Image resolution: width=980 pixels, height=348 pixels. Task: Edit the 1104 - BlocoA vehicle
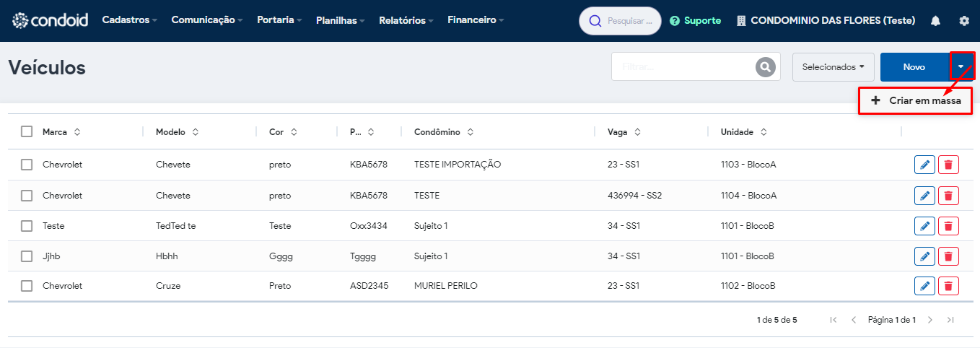point(924,196)
